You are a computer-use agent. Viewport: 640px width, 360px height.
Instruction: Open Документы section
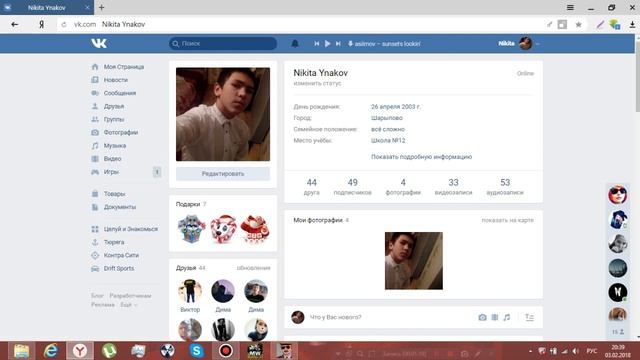coord(120,207)
